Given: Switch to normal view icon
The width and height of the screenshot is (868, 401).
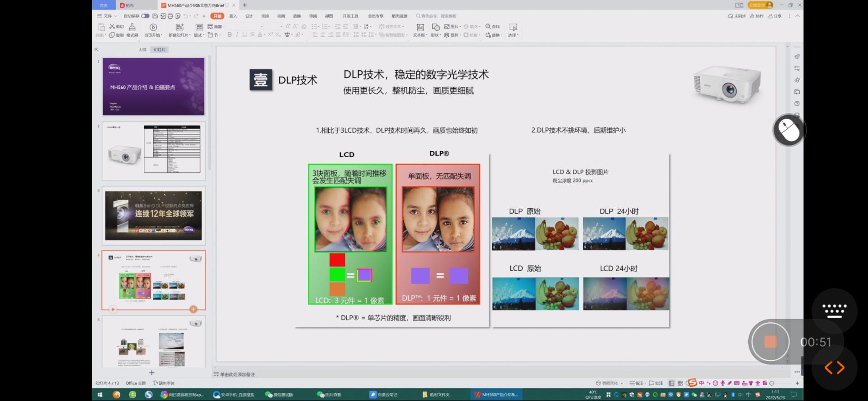Looking at the screenshot, I should click(672, 383).
